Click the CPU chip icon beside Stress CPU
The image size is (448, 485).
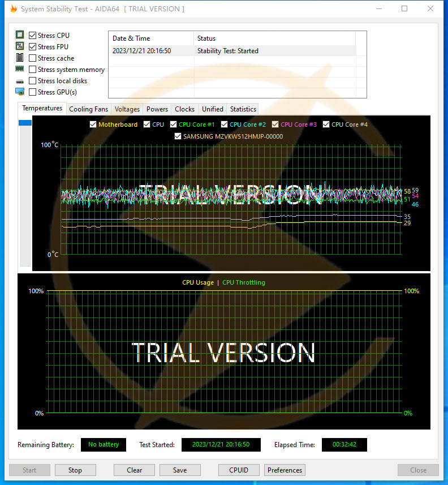coord(20,35)
